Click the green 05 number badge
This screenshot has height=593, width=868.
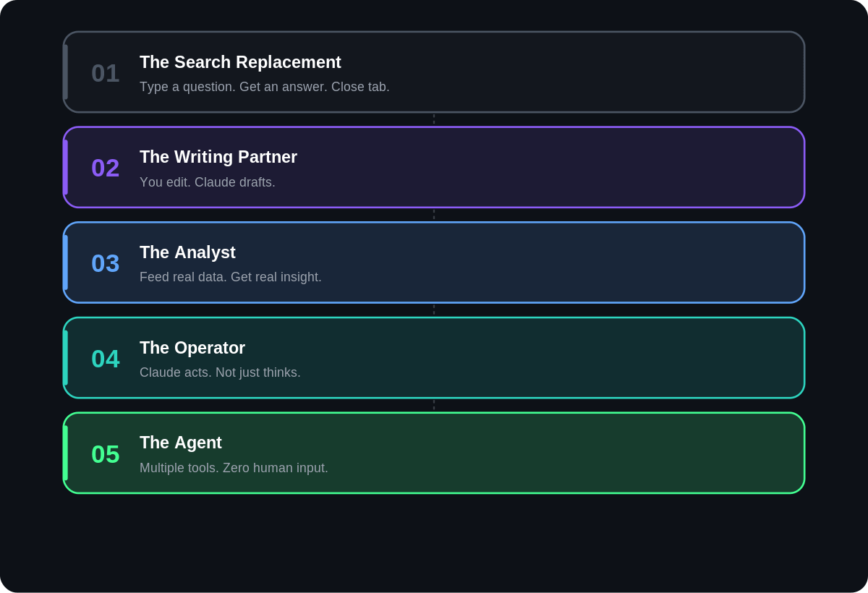point(106,454)
